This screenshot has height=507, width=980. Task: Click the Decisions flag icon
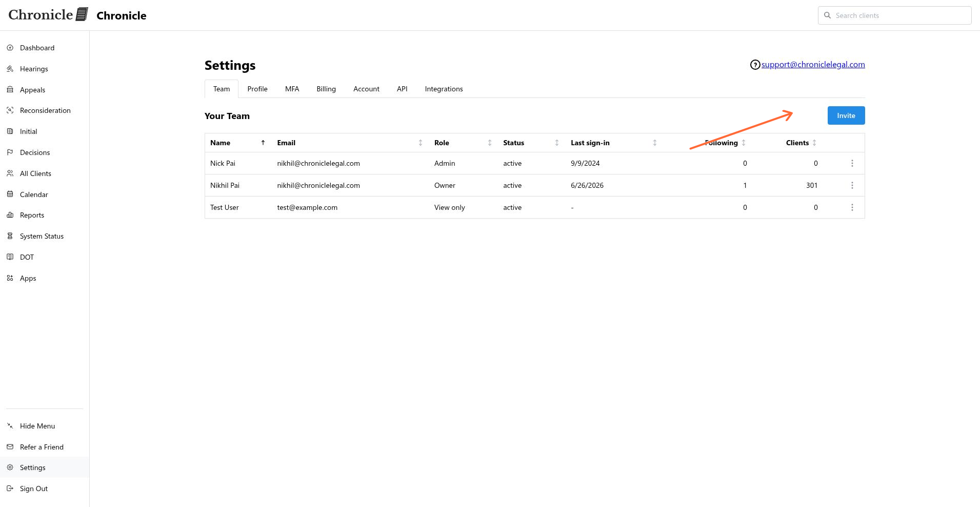[10, 152]
